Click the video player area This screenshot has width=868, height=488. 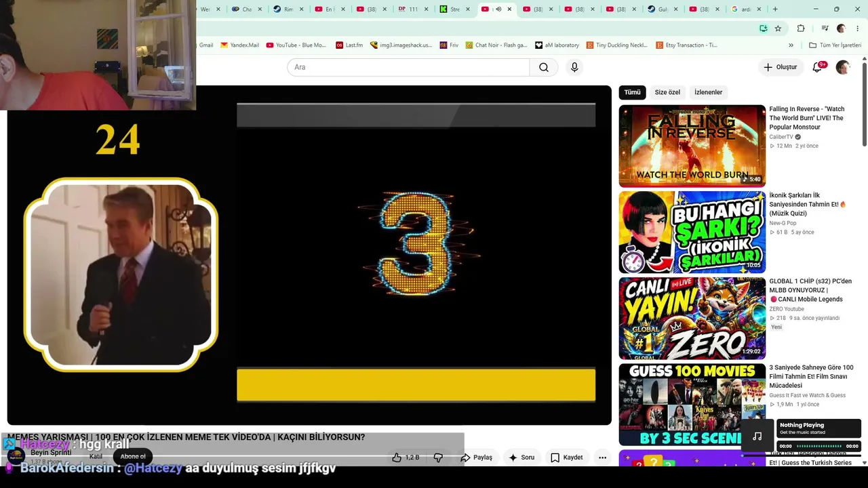pyautogui.click(x=309, y=256)
